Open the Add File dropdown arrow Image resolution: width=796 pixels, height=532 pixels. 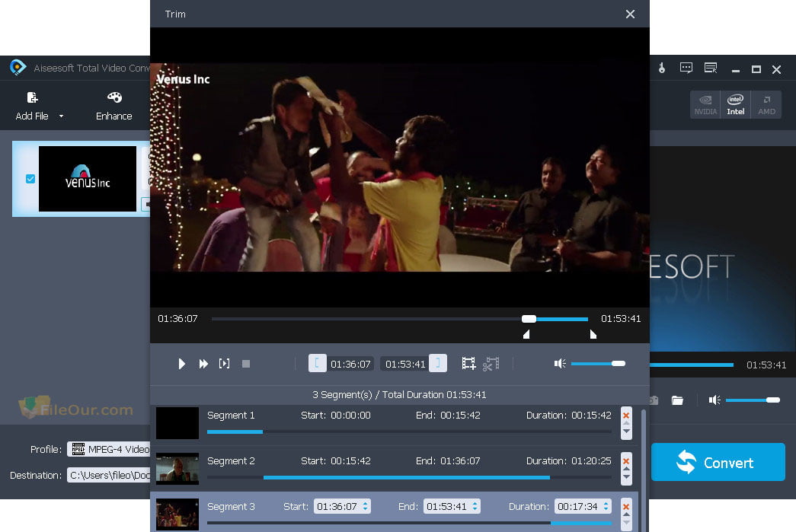point(62,116)
